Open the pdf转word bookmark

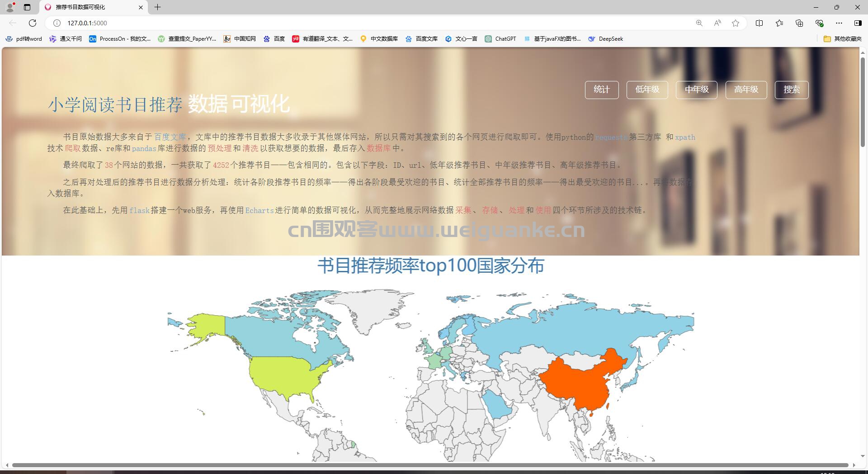24,39
